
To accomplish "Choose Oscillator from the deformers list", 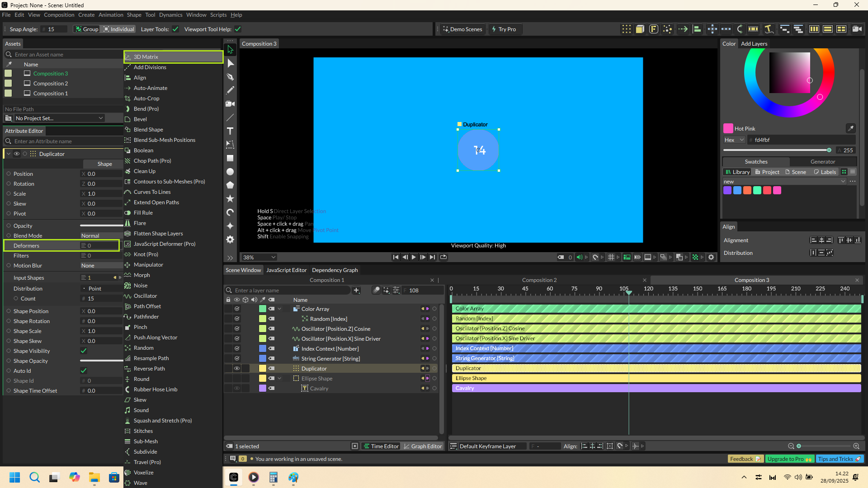I will (145, 296).
